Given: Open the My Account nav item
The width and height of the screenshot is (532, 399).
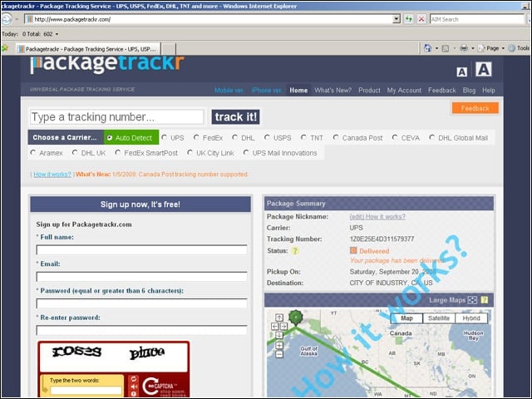Looking at the screenshot, I should pyautogui.click(x=404, y=91).
